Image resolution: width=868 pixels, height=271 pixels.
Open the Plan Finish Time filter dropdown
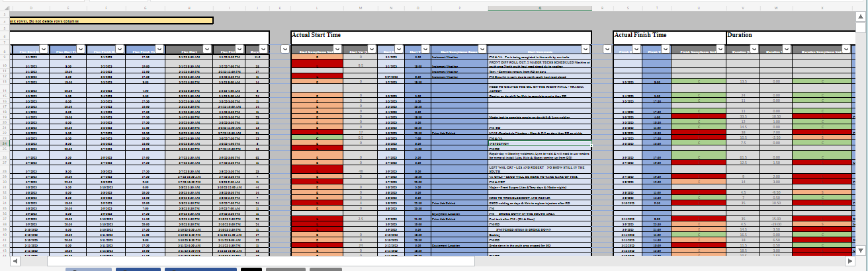click(x=159, y=49)
